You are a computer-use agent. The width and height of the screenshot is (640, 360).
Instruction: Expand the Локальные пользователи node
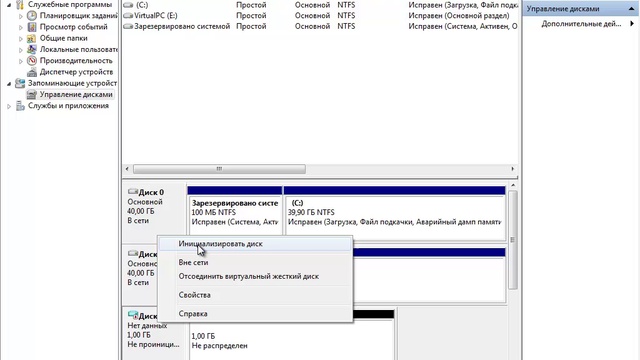(21, 50)
